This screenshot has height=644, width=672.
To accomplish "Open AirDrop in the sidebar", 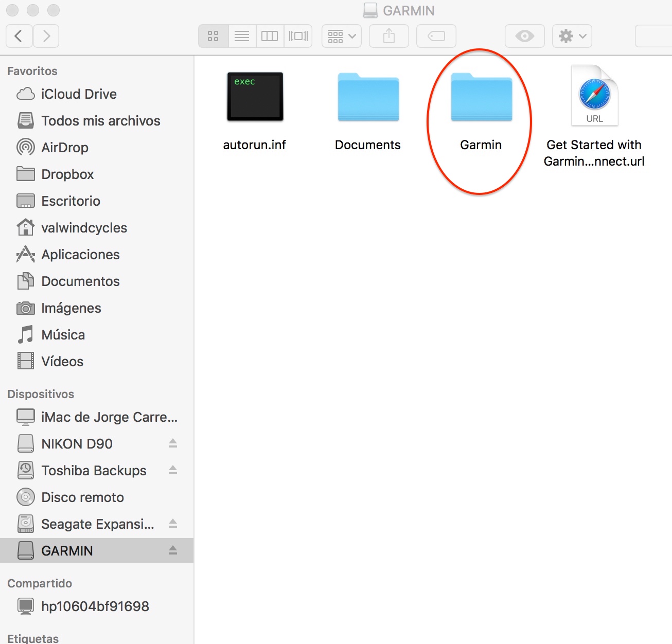I will tap(65, 148).
